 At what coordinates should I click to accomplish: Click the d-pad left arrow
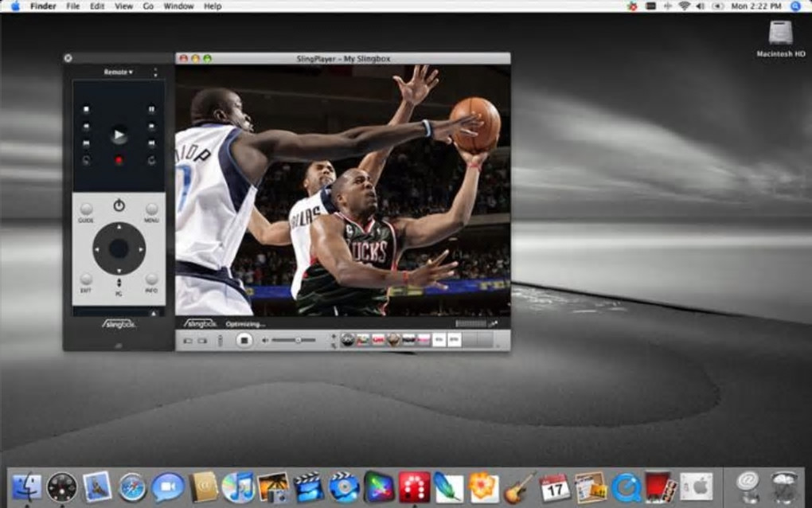tap(97, 249)
